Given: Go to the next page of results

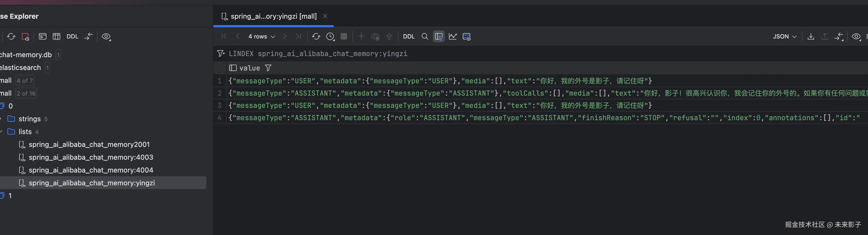Looking at the screenshot, I should (285, 37).
